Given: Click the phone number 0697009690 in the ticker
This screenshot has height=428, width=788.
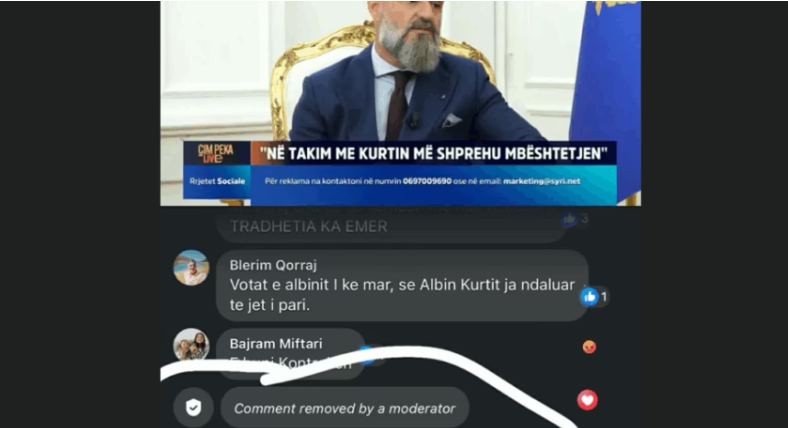Looking at the screenshot, I should coord(427,181).
